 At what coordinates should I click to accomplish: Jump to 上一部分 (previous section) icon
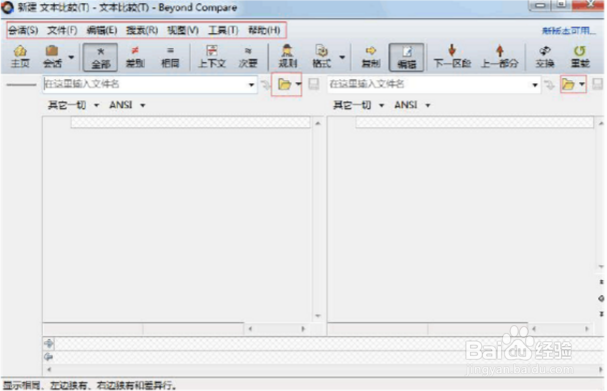499,57
